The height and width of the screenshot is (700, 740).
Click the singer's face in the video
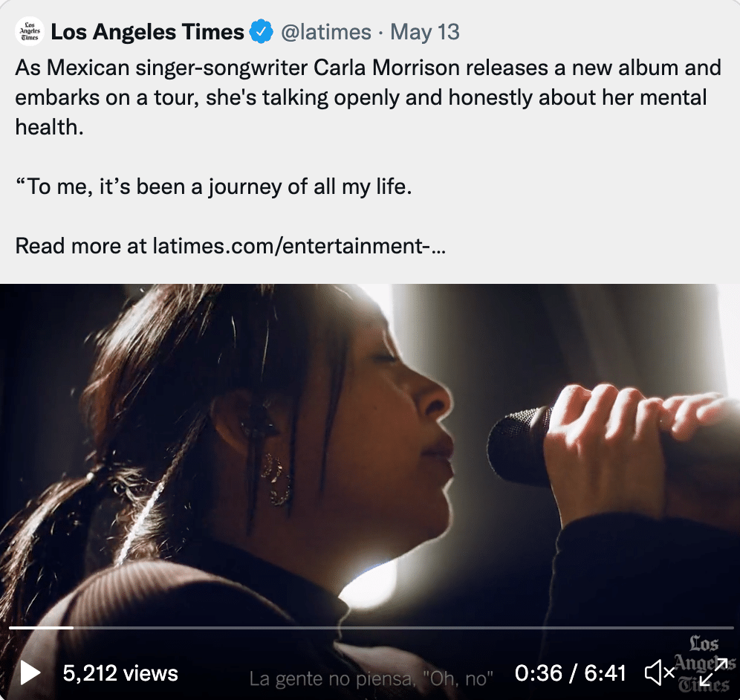click(x=401, y=416)
